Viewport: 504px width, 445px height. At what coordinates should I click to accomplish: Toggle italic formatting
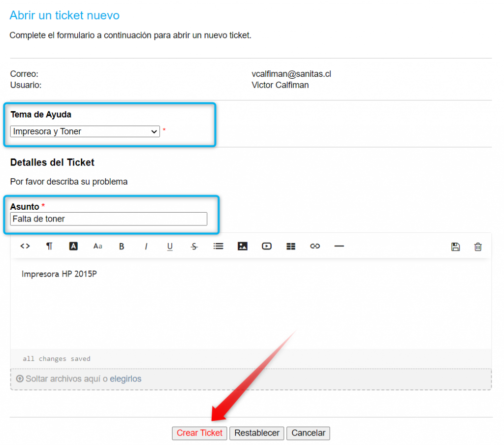146,246
